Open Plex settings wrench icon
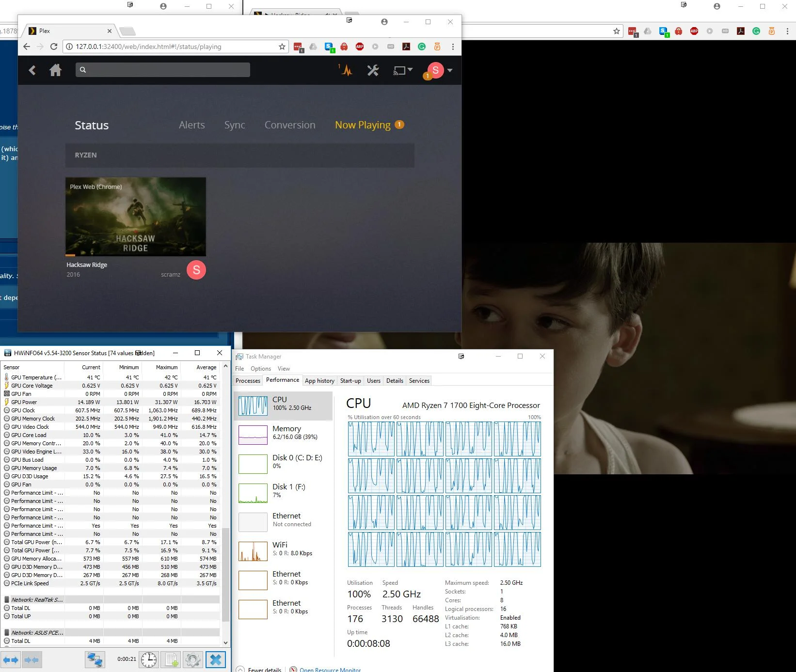Viewport: 796px width, 672px height. [373, 70]
